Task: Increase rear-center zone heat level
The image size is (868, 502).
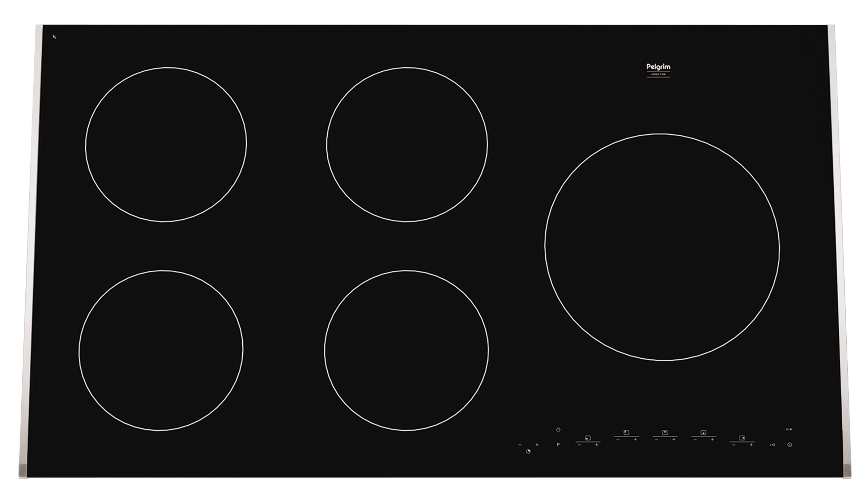Action: click(674, 439)
